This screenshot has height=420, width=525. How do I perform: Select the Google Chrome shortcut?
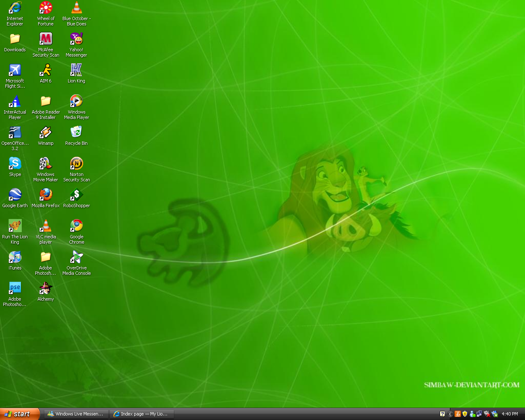tap(76, 226)
